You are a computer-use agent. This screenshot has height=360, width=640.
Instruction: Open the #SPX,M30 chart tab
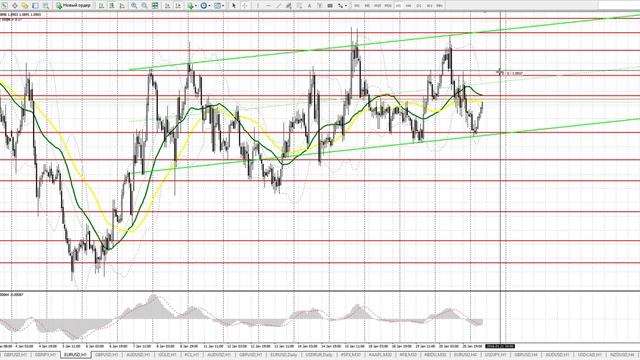[351, 355]
